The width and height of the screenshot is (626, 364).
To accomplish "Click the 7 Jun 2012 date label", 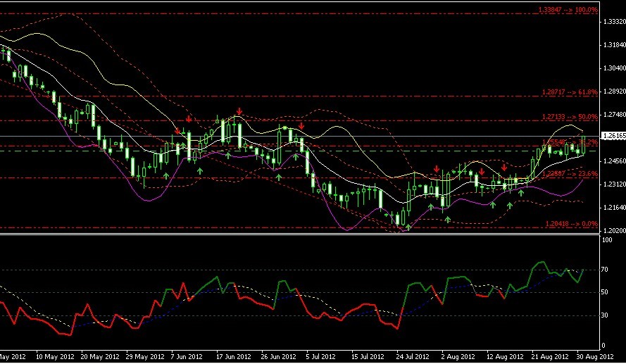I will [x=187, y=357].
